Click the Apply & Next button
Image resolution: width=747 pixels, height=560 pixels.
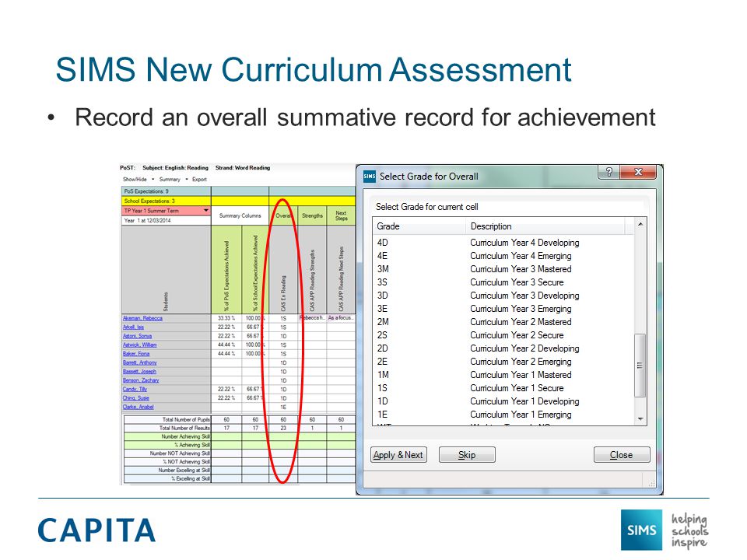coord(398,455)
